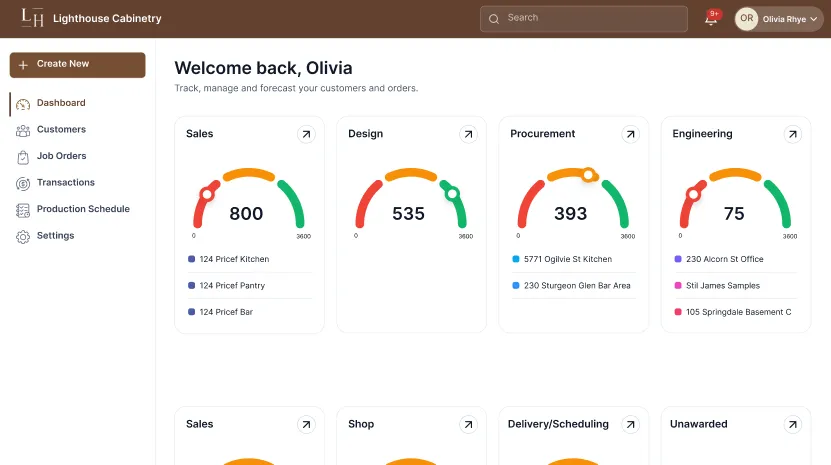Click the notification bell icon
Viewport: 831px width, 465px height.
[711, 20]
